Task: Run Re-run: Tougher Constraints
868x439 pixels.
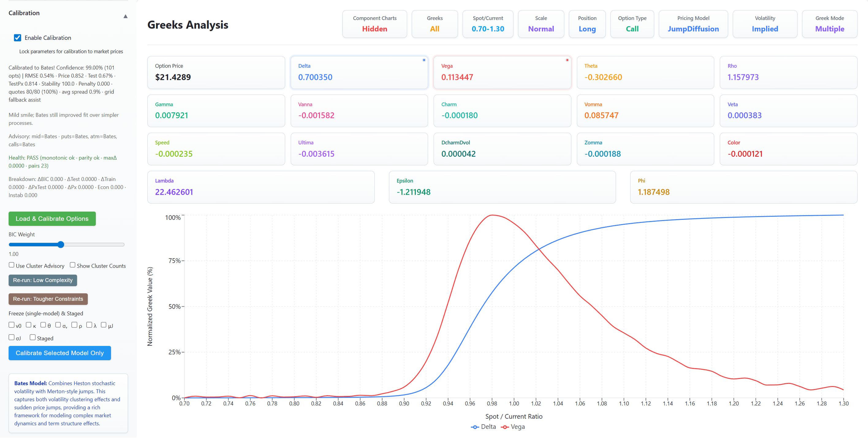Action: coord(48,299)
